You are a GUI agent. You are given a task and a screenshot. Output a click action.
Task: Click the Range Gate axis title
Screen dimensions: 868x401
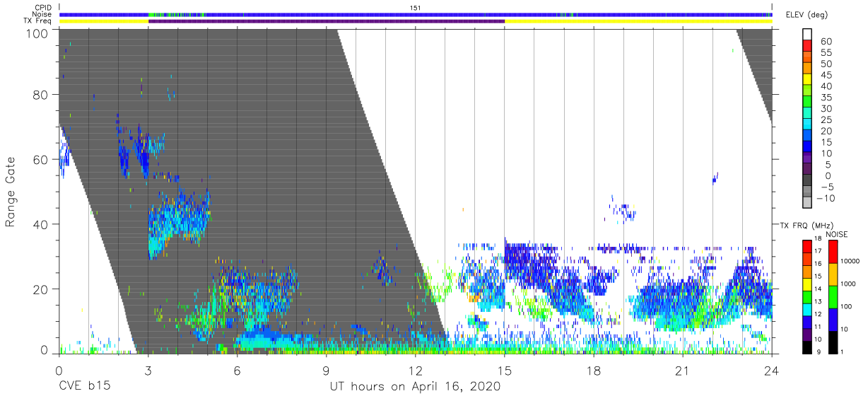point(11,191)
